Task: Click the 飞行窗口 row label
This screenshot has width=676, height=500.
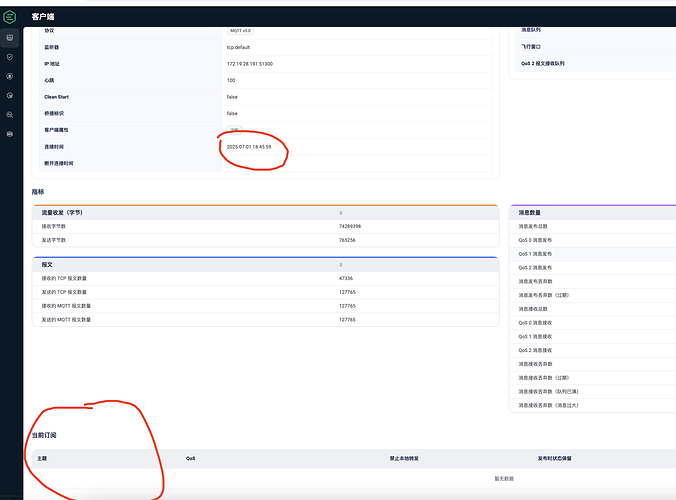Action: click(531, 47)
